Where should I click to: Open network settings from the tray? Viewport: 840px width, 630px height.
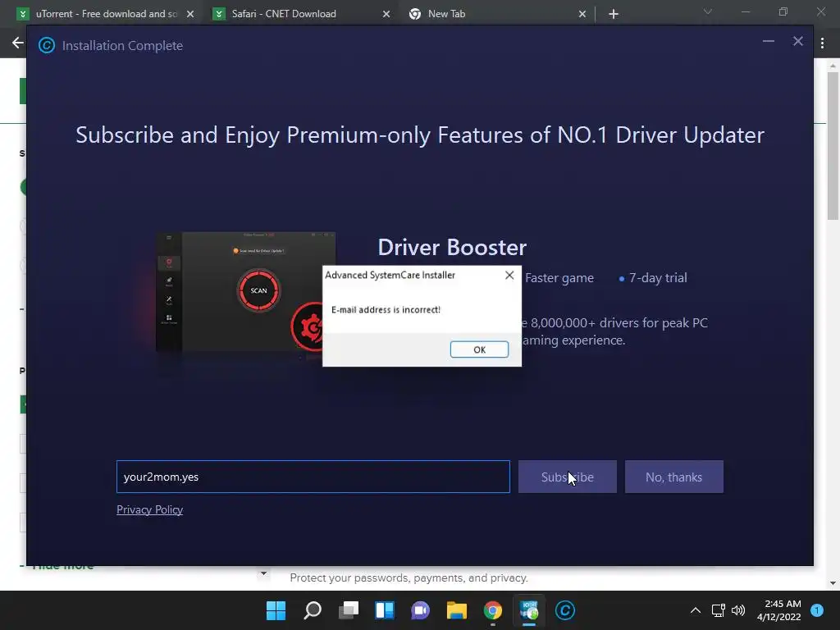click(x=718, y=610)
